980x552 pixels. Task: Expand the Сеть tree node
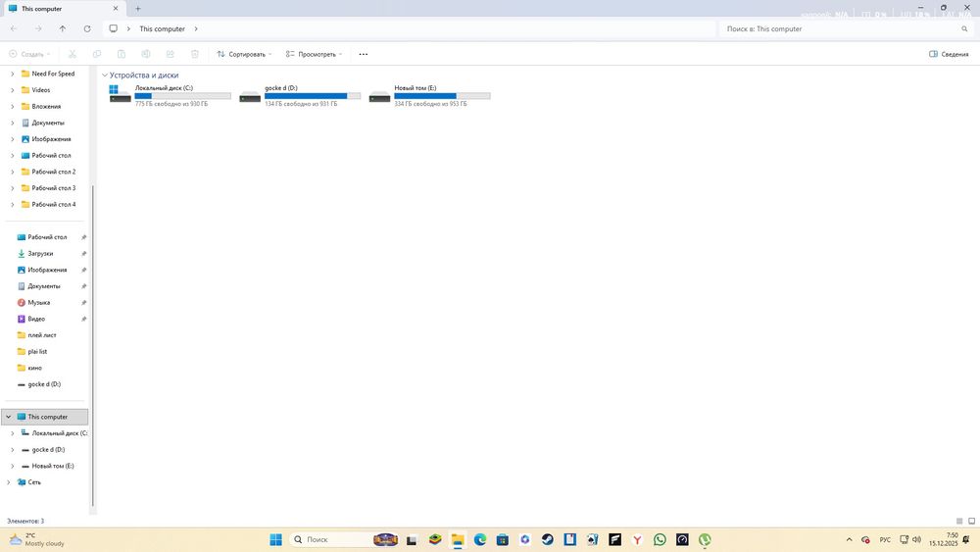tap(8, 482)
